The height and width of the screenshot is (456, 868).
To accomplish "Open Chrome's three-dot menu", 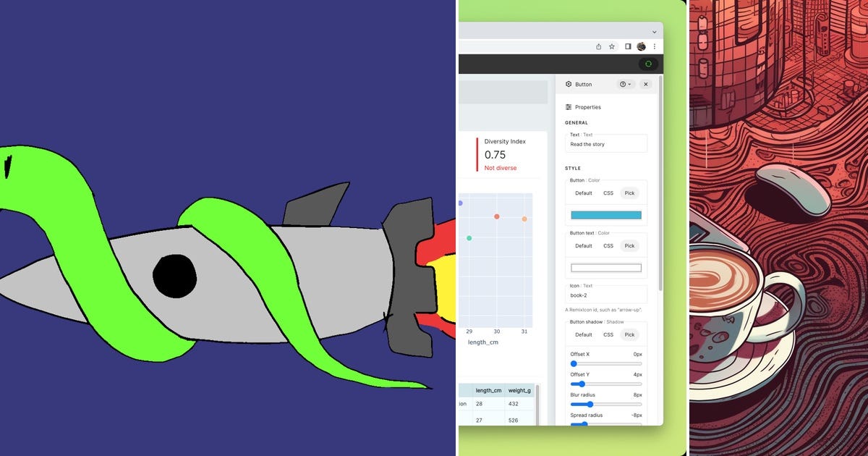I will [x=655, y=46].
